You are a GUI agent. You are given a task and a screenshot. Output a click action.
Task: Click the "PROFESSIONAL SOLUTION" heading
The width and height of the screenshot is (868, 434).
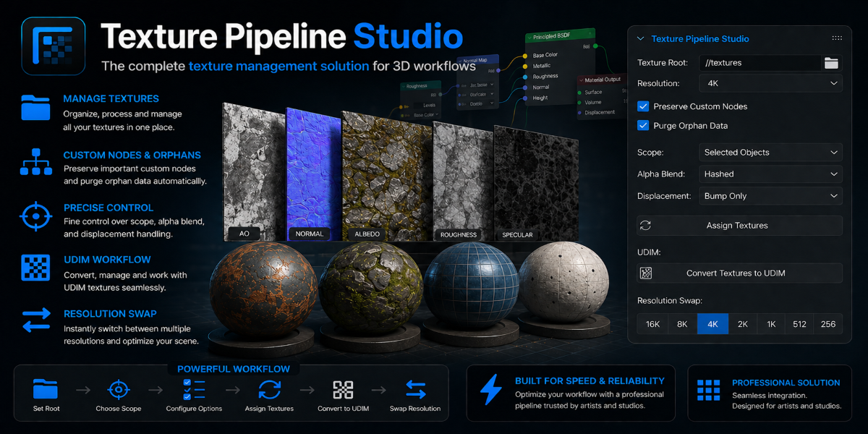point(786,383)
